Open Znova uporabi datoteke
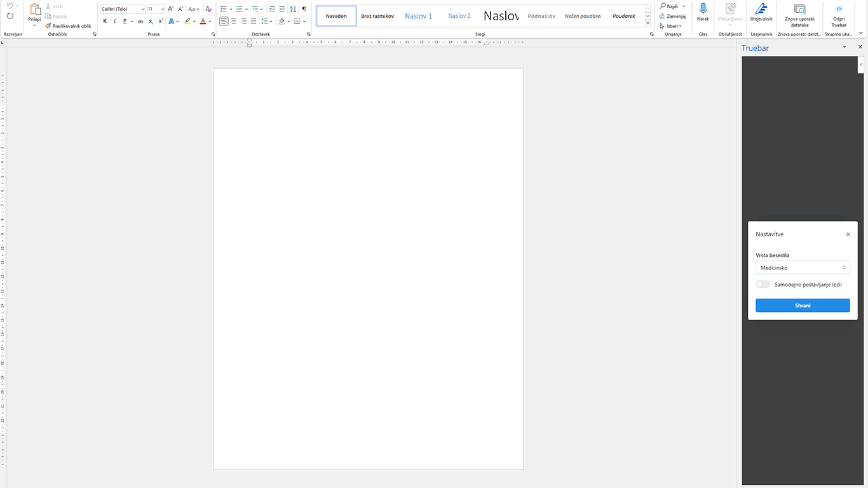This screenshot has height=488, width=868. point(799,15)
